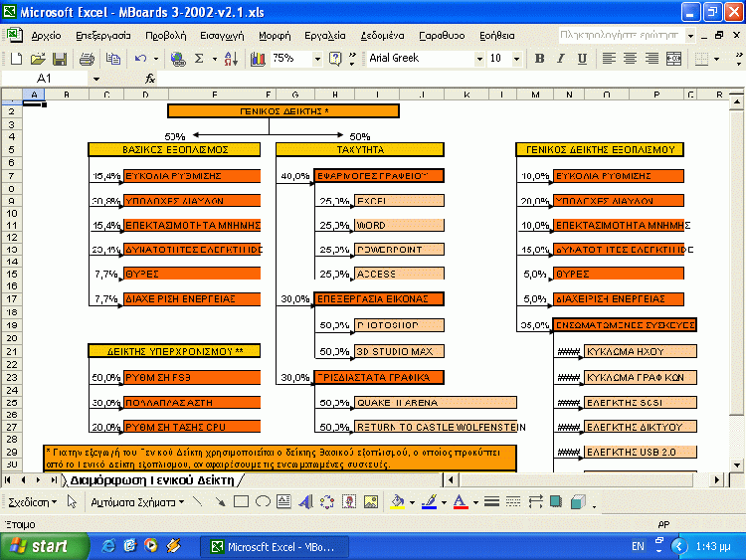Toggle Italic formatting

tap(561, 59)
